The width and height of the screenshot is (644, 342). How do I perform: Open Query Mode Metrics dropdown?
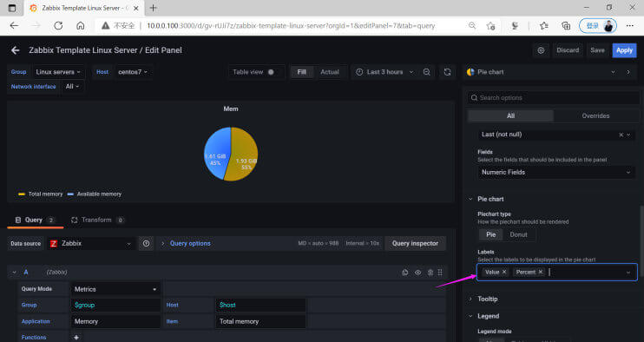tap(115, 289)
